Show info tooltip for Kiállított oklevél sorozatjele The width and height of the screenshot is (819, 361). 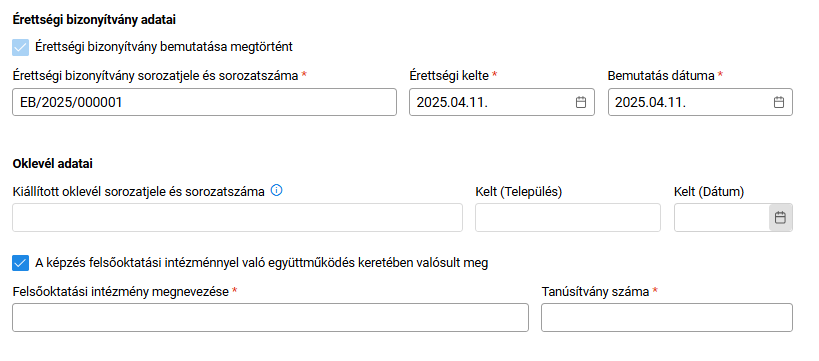277,191
